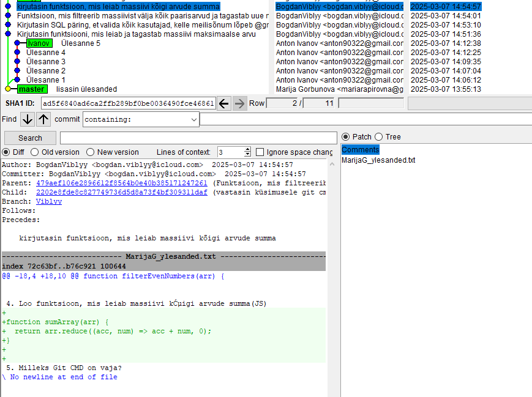The width and height of the screenshot is (532, 397).
Task: Click the blue commit dot beside Ivanov branch
Action: click(x=17, y=43)
